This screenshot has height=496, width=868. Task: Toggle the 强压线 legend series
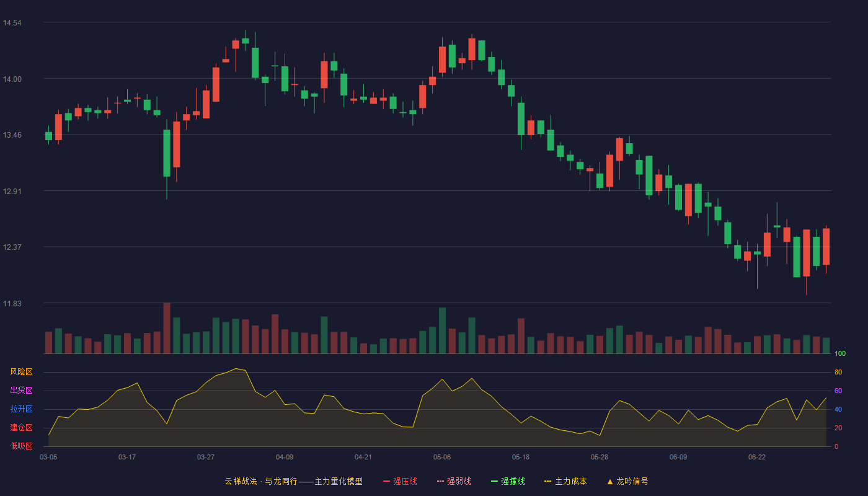click(x=400, y=481)
